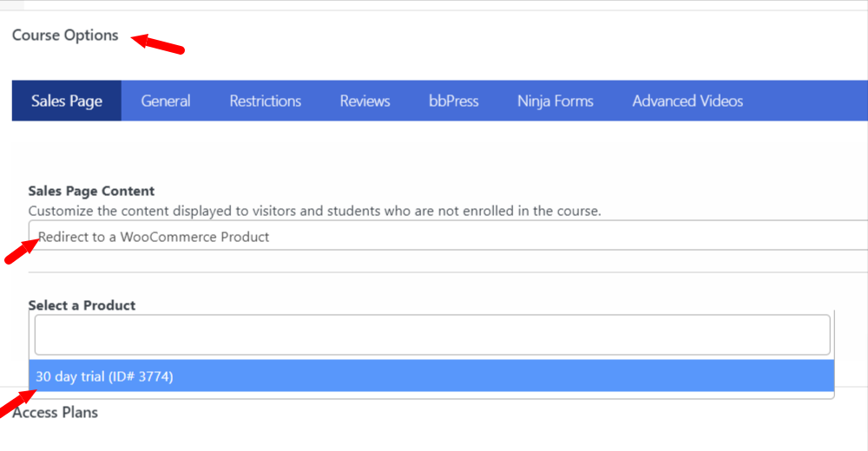This screenshot has height=451, width=868.
Task: Click the red arrow pointing at Redirect dropdown
Action: tap(22, 251)
